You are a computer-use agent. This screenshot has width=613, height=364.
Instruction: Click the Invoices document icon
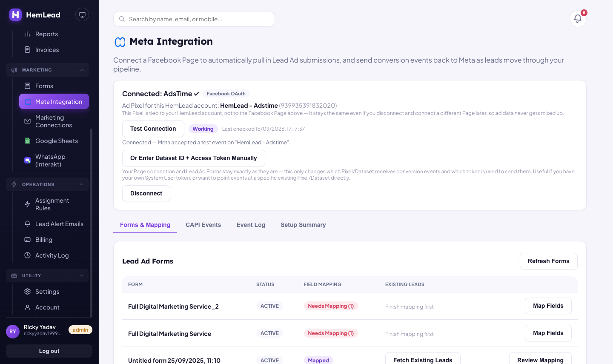click(x=27, y=50)
